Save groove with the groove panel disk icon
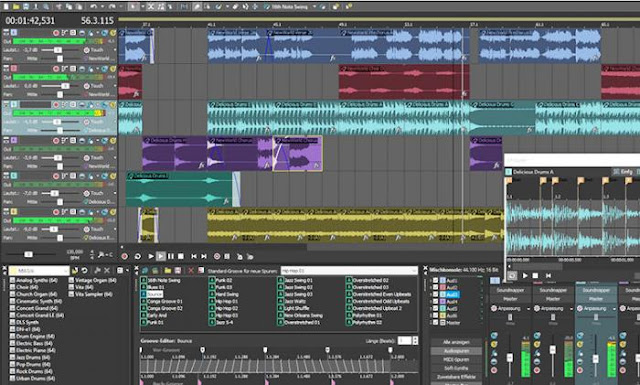 click(178, 271)
